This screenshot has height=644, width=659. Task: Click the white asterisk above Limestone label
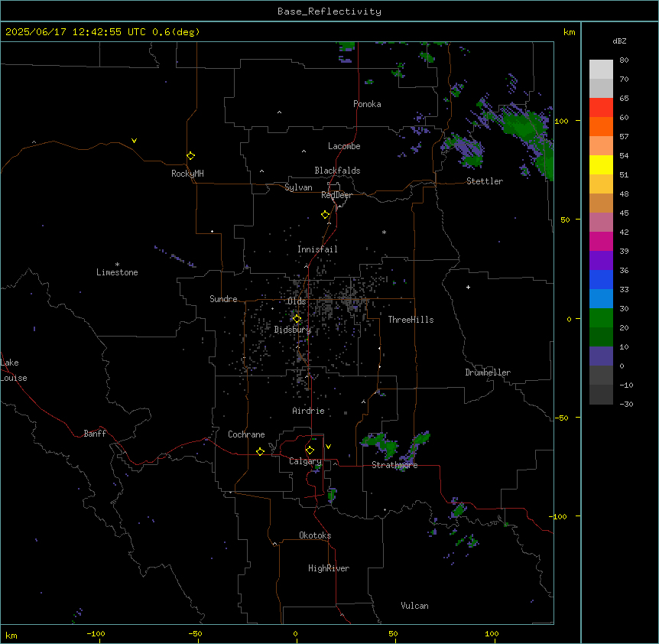click(117, 265)
